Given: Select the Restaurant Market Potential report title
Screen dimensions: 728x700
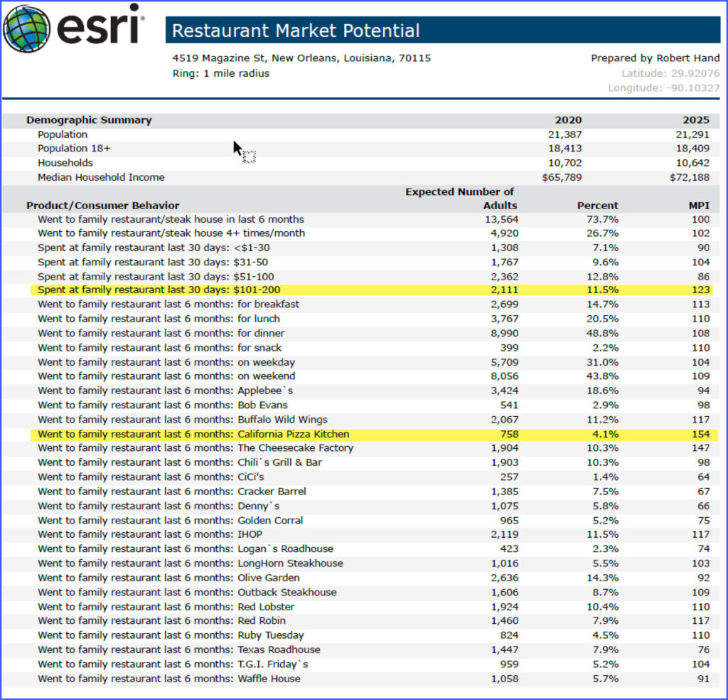Looking at the screenshot, I should (296, 31).
